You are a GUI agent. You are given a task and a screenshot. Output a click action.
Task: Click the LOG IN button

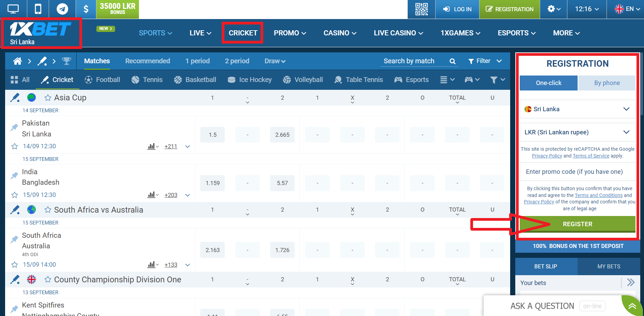click(457, 9)
